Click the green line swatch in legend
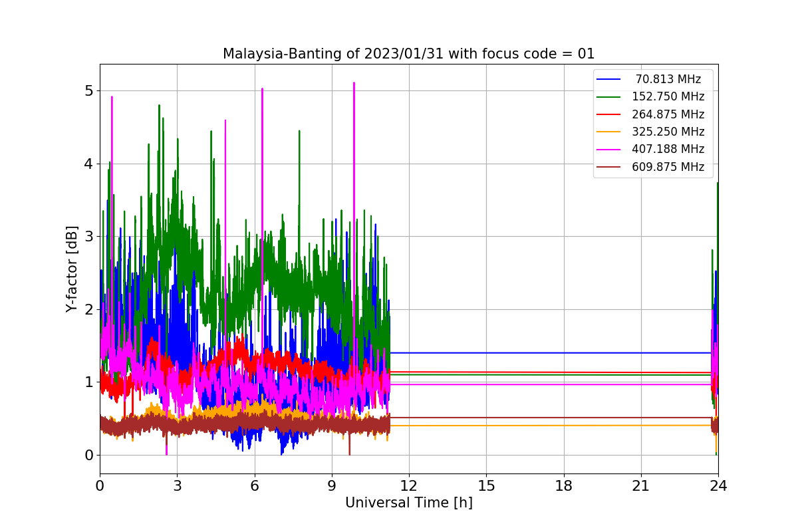Viewport: 798px width, 532px height. click(608, 97)
